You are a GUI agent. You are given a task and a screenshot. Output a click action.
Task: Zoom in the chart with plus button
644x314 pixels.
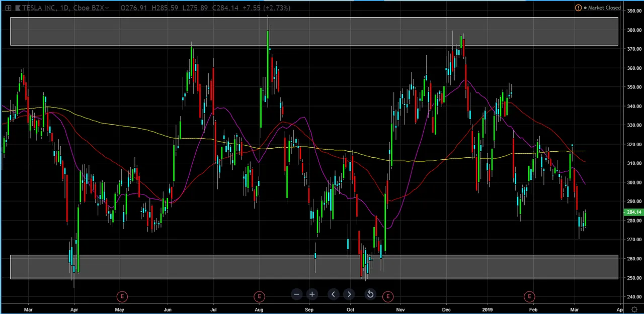(312, 294)
